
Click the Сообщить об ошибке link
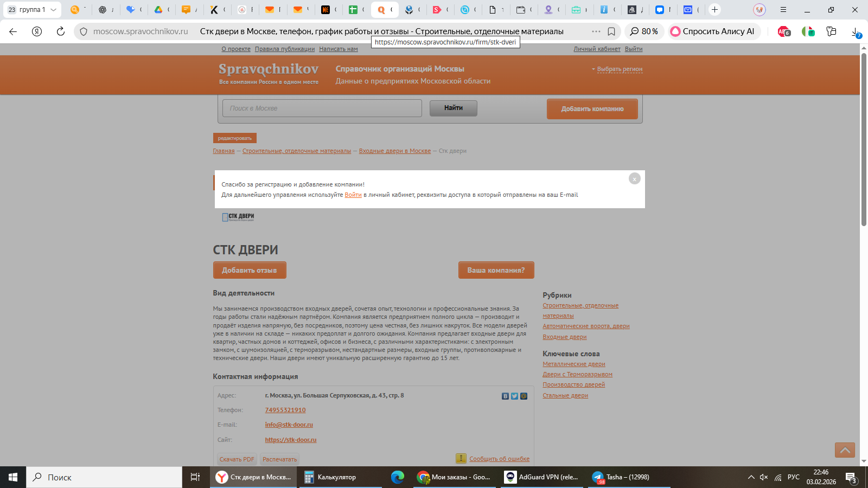click(500, 459)
